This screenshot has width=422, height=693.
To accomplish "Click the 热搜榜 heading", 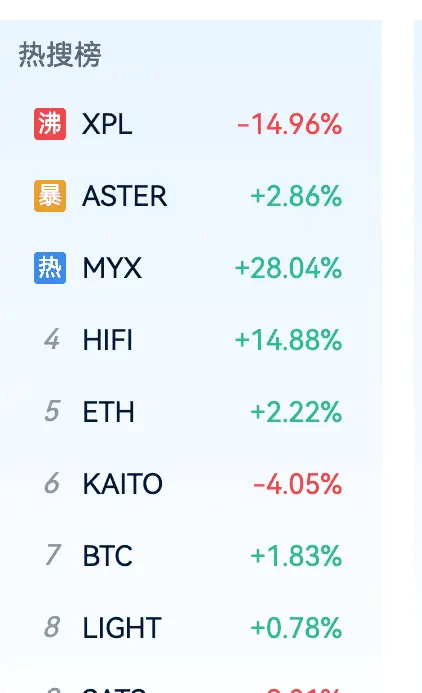I will [x=60, y=55].
